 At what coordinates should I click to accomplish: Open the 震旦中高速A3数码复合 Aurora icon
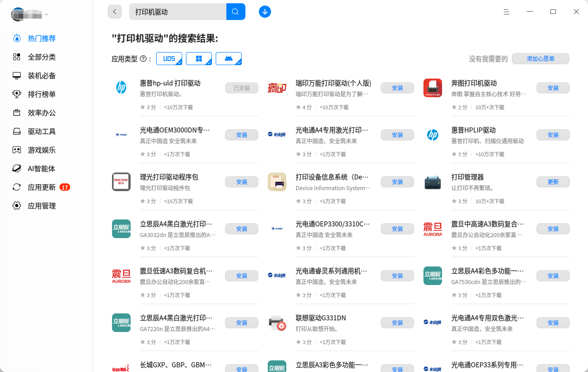433,229
